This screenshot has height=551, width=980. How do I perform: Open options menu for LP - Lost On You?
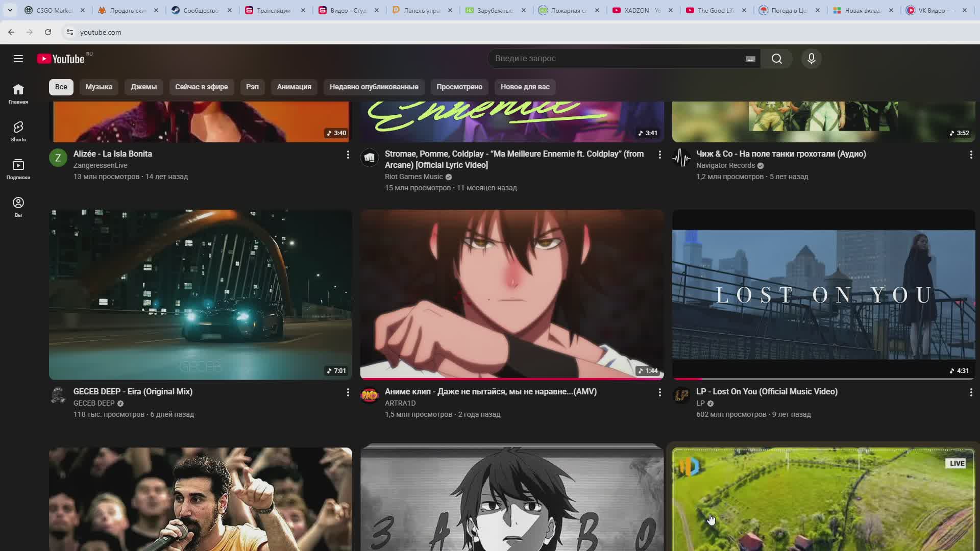(x=970, y=392)
